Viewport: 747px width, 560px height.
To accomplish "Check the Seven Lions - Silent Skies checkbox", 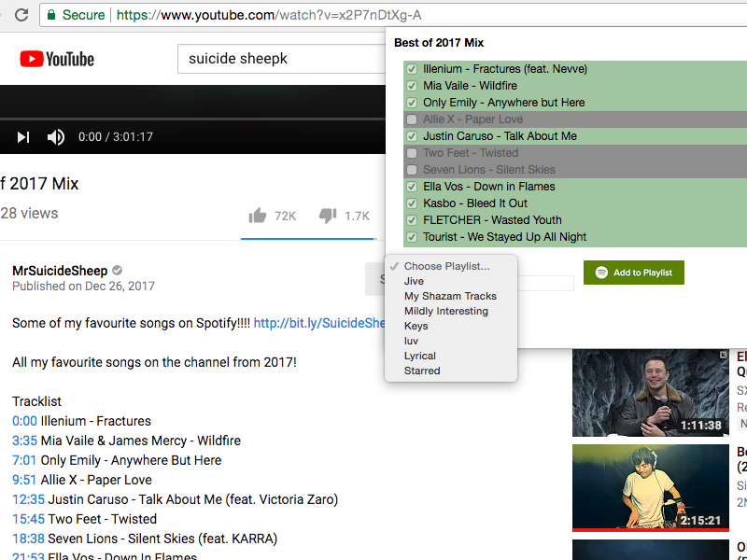I will click(x=412, y=170).
